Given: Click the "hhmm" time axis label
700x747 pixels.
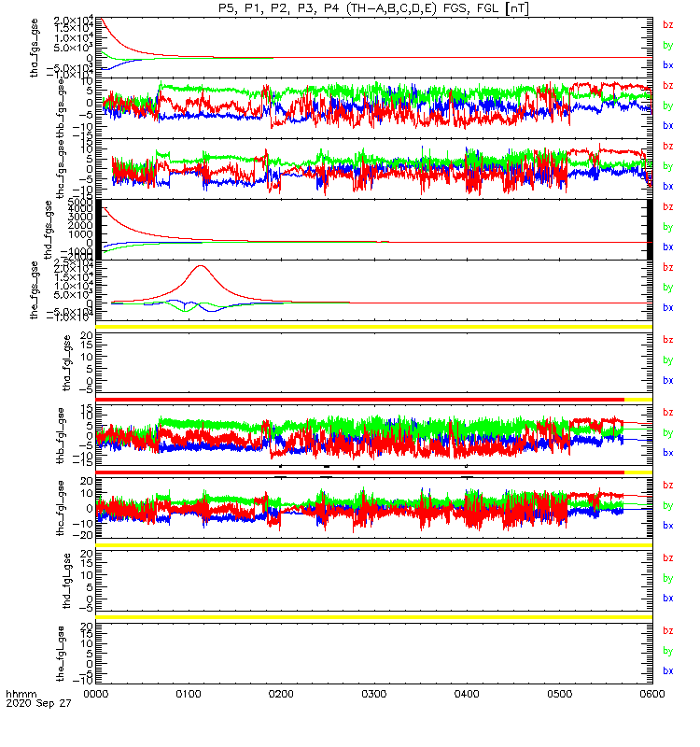Looking at the screenshot, I should pyautogui.click(x=21, y=694).
